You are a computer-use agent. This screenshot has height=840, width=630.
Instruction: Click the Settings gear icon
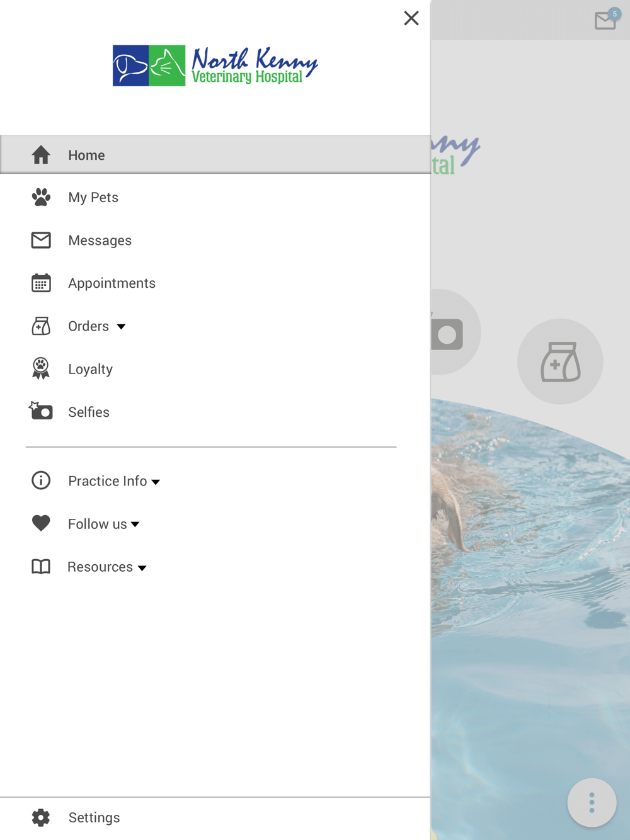41,817
